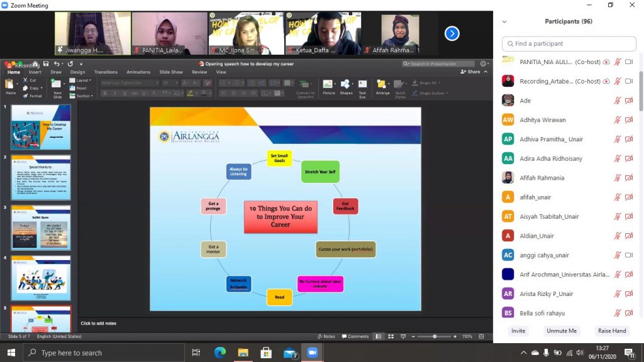Toggle camera icon for anggi cahya_unair
644x362 pixels.
click(628, 255)
